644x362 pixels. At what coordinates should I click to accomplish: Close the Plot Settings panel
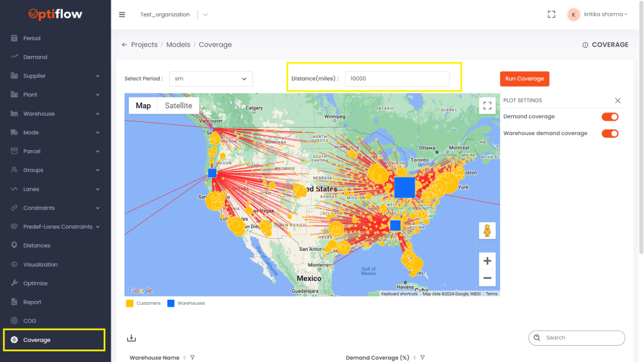pyautogui.click(x=618, y=101)
